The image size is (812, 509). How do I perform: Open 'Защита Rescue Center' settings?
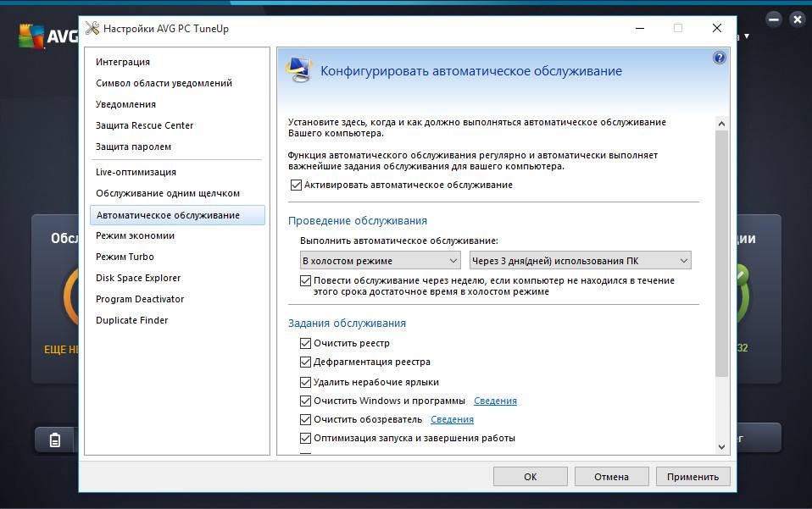(x=144, y=125)
